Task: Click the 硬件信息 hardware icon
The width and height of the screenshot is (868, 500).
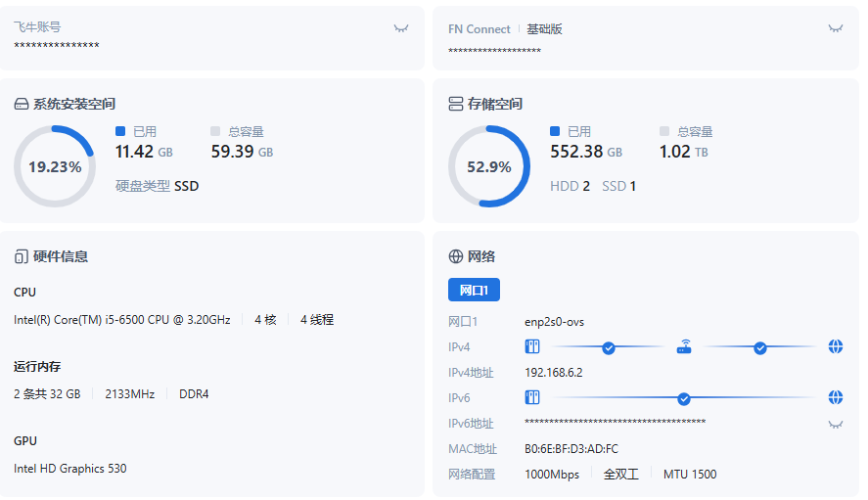Action: click(x=21, y=257)
